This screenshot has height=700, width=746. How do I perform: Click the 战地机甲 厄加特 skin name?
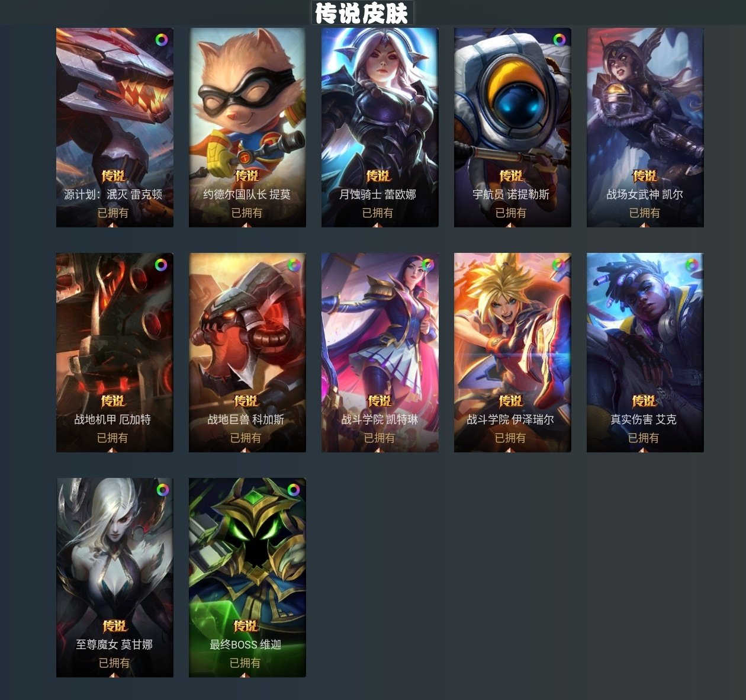(112, 419)
